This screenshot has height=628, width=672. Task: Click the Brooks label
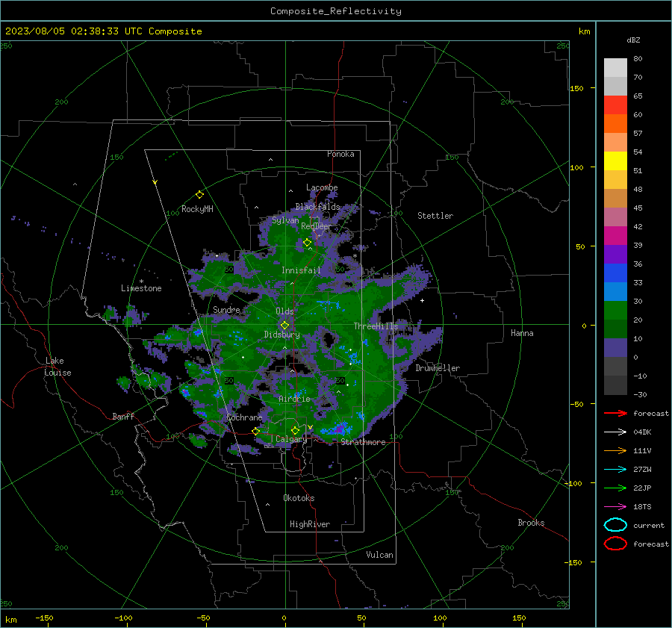[x=531, y=523]
